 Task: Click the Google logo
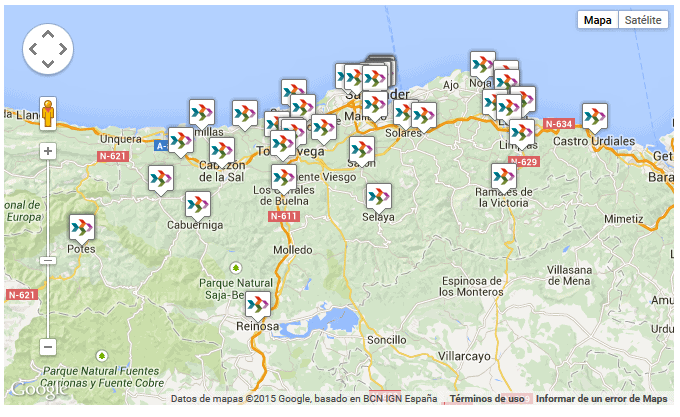click(x=39, y=390)
